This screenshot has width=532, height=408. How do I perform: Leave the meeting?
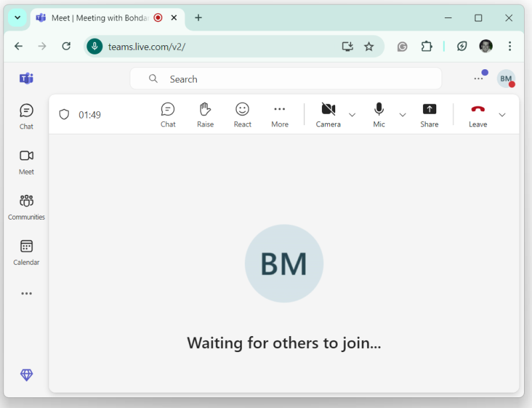(x=477, y=113)
